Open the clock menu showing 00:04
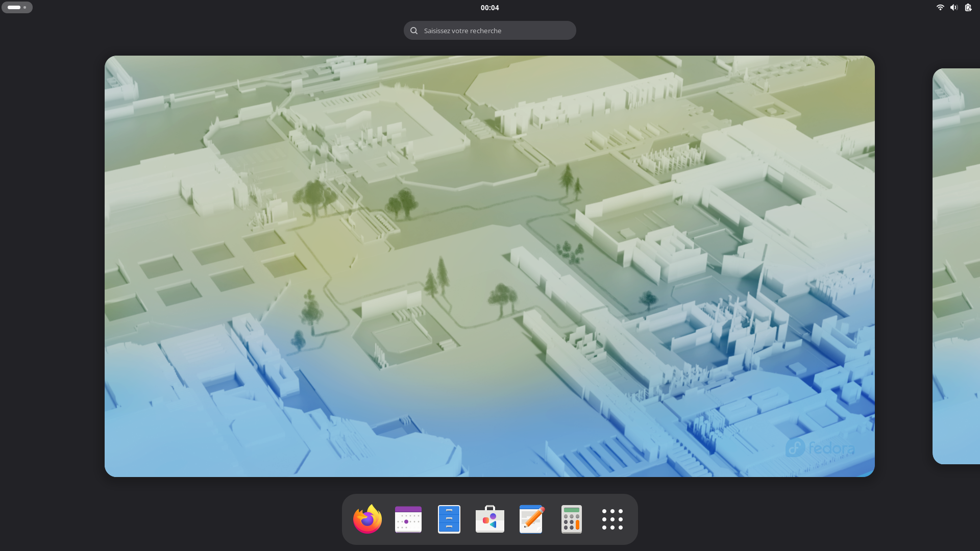980x551 pixels. click(x=489, y=7)
